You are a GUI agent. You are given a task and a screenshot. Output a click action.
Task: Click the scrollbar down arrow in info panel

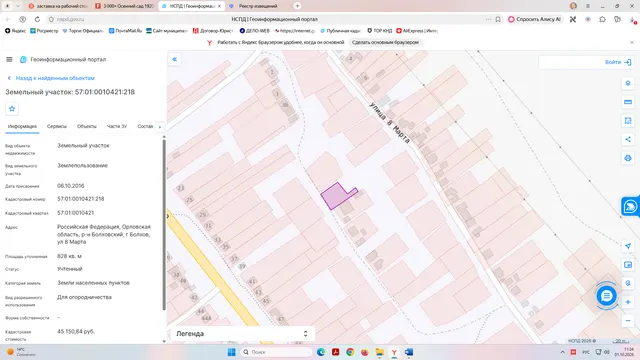coord(164,341)
